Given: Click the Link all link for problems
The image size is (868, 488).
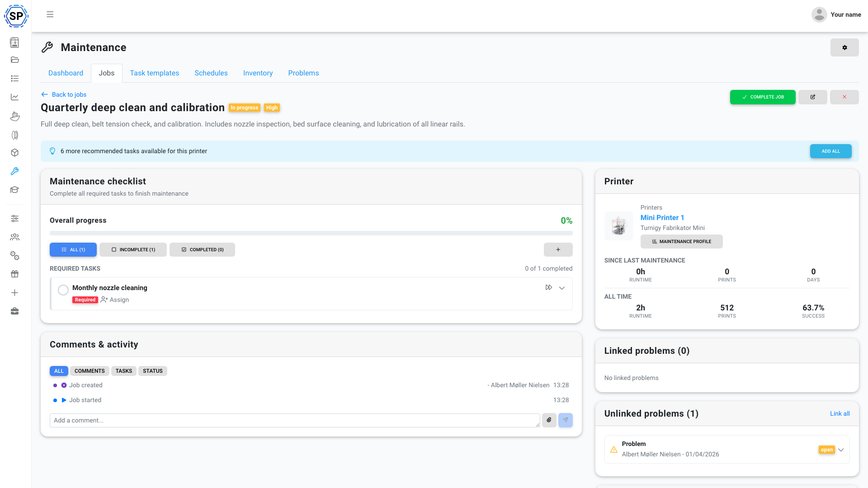Looking at the screenshot, I should click(x=840, y=413).
